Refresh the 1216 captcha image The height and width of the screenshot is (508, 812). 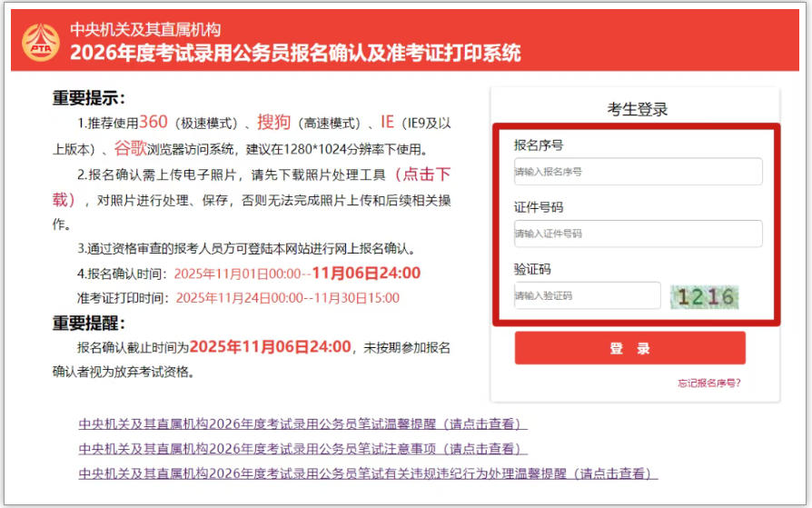tap(704, 296)
